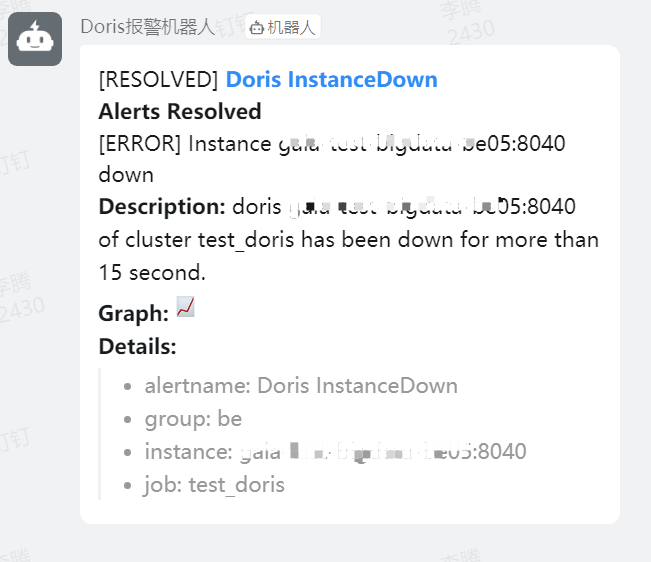Click the 机器人 robot tag badge
This screenshot has height=562, width=651.
tap(282, 27)
